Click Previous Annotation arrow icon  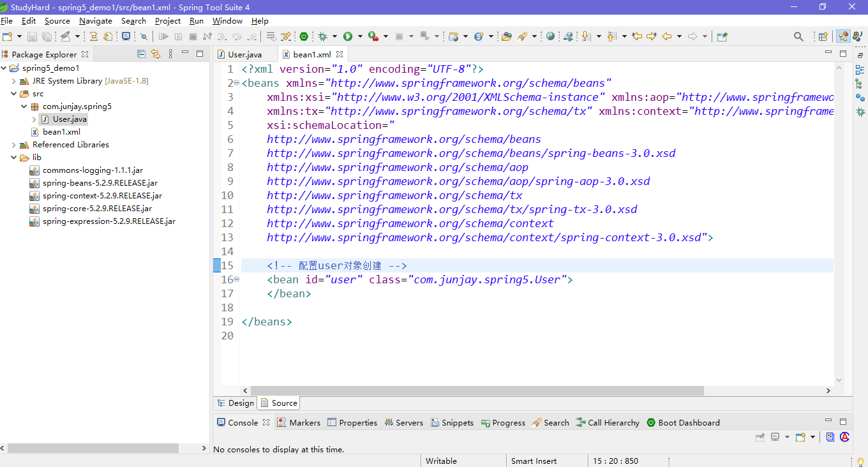click(x=611, y=36)
